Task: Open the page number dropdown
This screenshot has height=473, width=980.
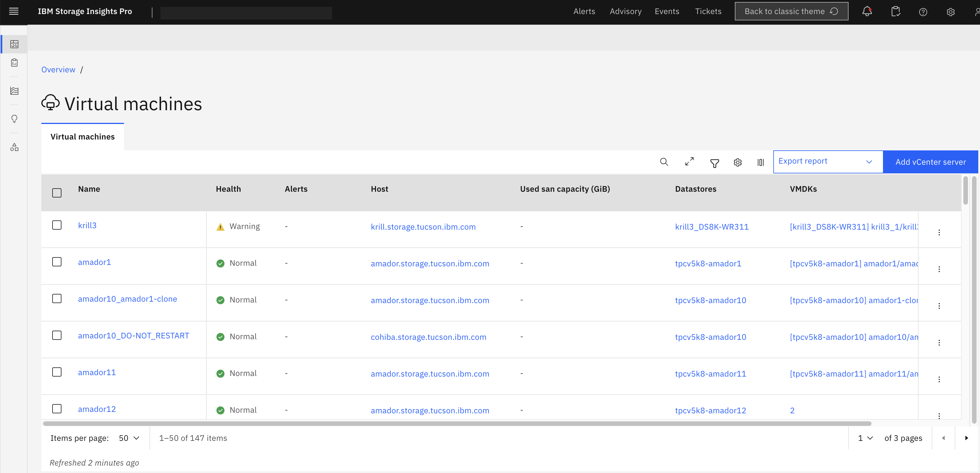Action: (x=865, y=438)
